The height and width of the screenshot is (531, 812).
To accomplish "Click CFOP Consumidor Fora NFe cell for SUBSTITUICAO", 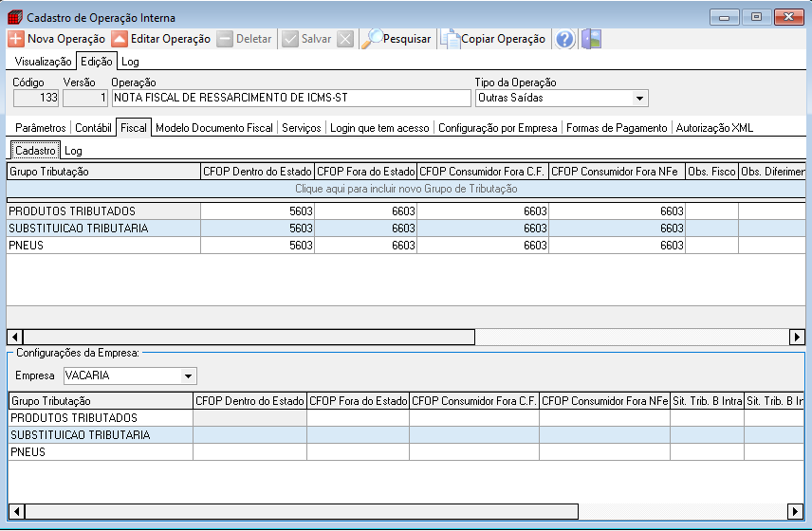I will tap(618, 229).
